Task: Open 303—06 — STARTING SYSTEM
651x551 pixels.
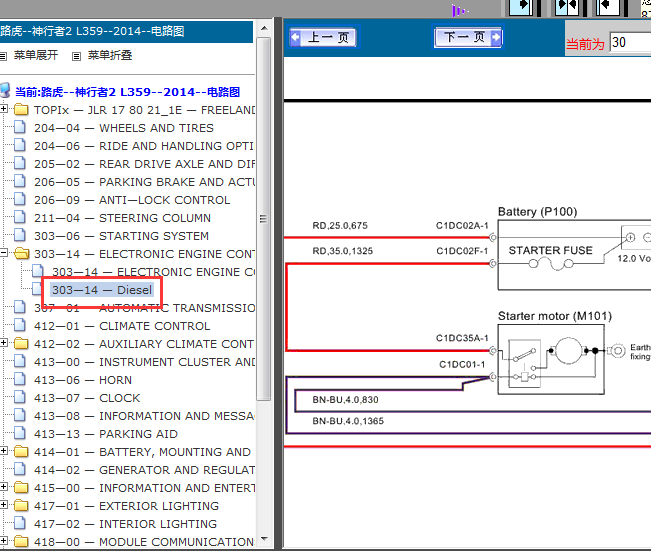Action: coord(121,236)
